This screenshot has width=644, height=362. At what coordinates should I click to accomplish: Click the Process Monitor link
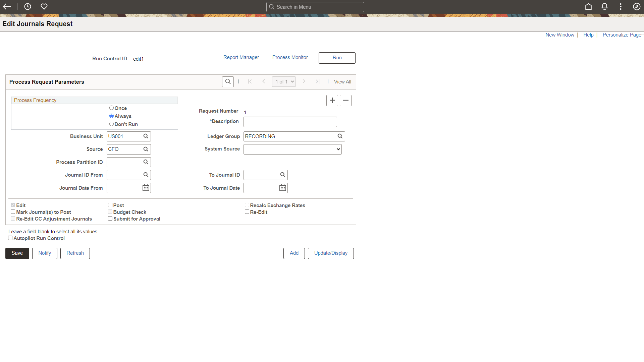pos(290,57)
